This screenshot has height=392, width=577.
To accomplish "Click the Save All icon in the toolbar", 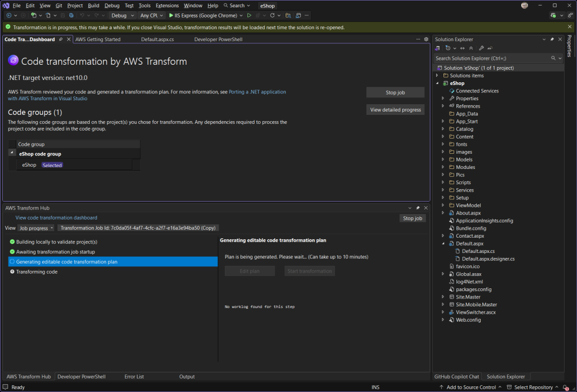I will pos(71,15).
